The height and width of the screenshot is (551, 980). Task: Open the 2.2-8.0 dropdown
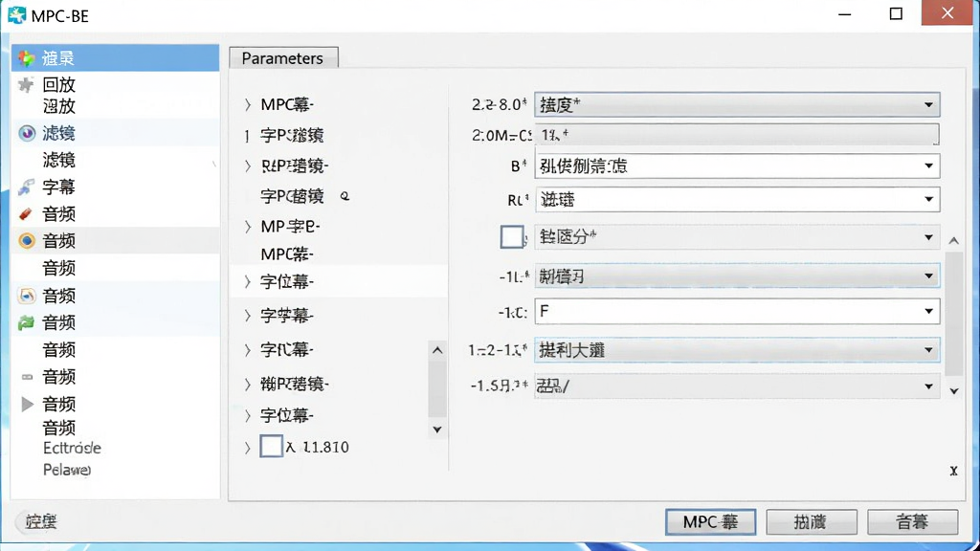(x=737, y=104)
